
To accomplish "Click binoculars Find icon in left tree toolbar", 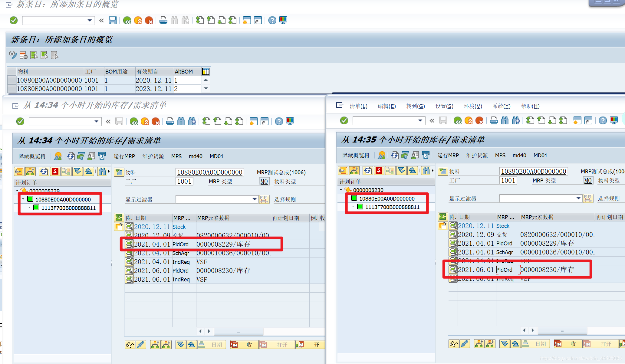I will pyautogui.click(x=102, y=172).
